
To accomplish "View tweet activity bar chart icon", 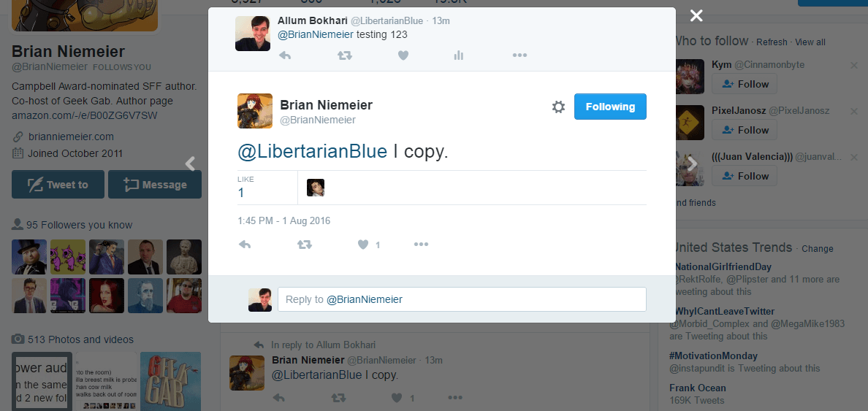I will 458,55.
